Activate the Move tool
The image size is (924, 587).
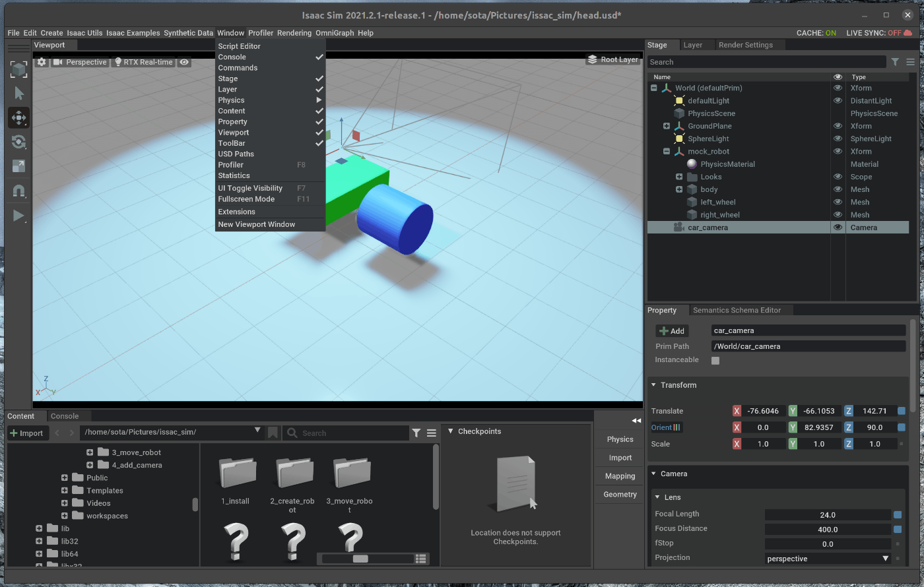click(x=18, y=117)
